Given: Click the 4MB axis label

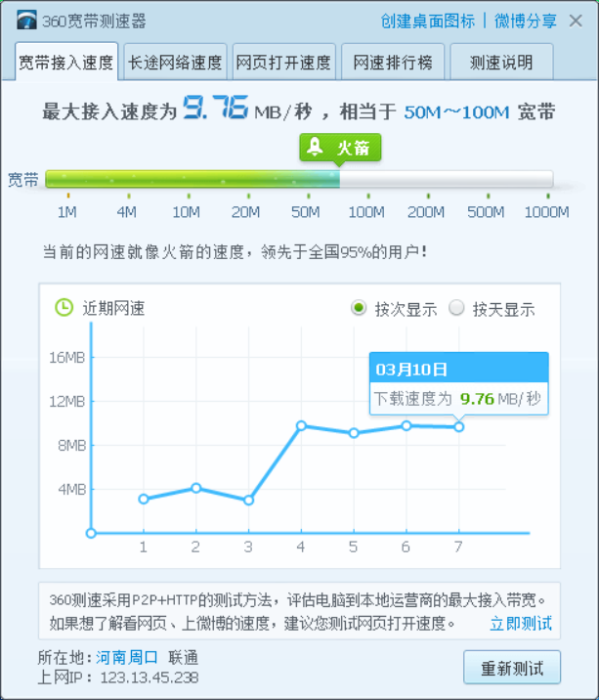Looking at the screenshot, I should (72, 489).
